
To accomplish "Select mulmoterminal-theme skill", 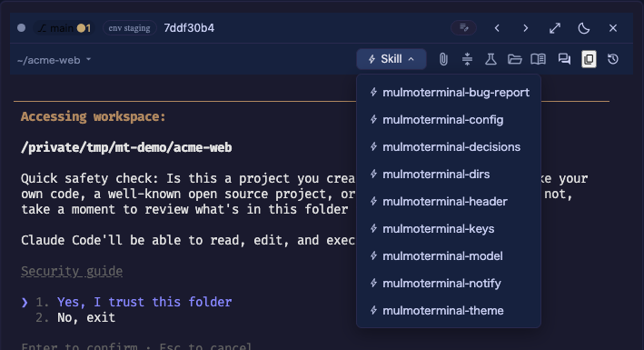I will tap(449, 311).
